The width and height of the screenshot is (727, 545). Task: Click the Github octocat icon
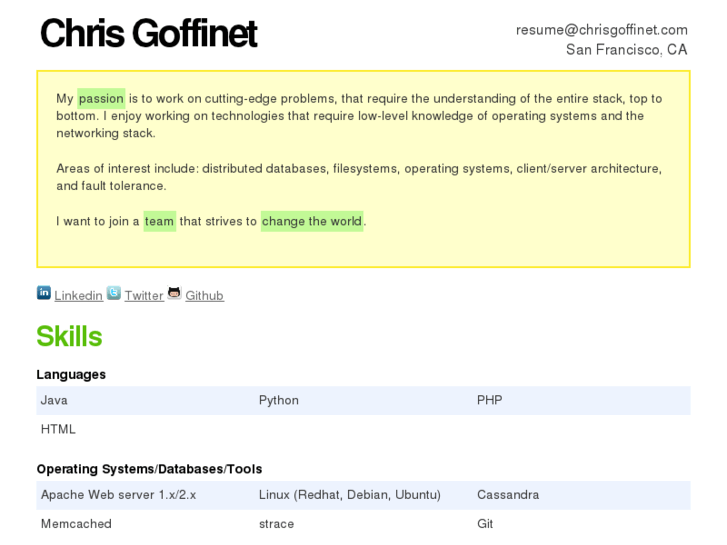click(175, 293)
